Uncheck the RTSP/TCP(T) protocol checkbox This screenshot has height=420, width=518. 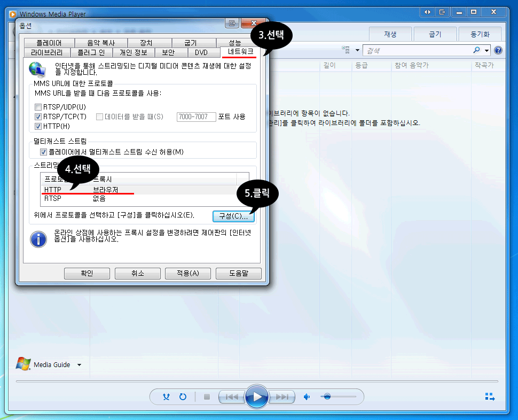(38, 116)
